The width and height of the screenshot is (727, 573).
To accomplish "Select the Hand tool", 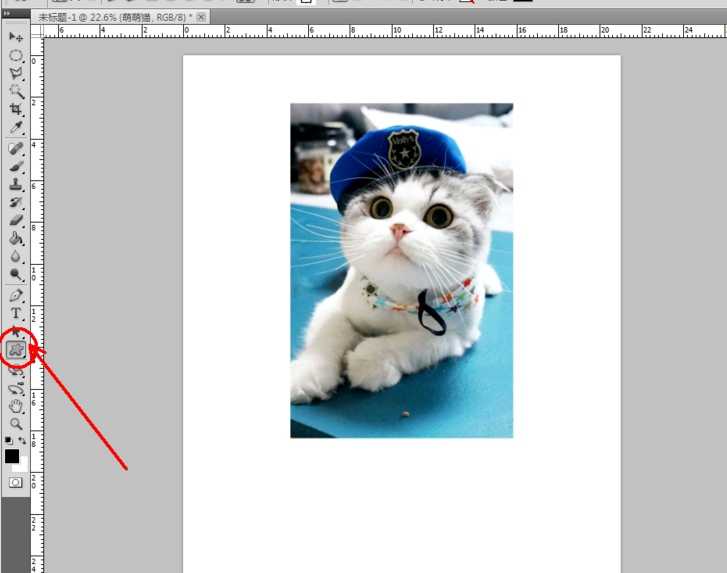I will (16, 406).
